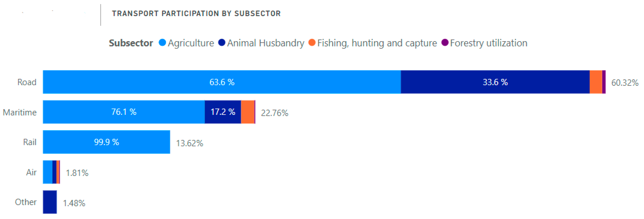The image size is (644, 219).
Task: Select the Agriculture legend label
Action: tap(191, 43)
